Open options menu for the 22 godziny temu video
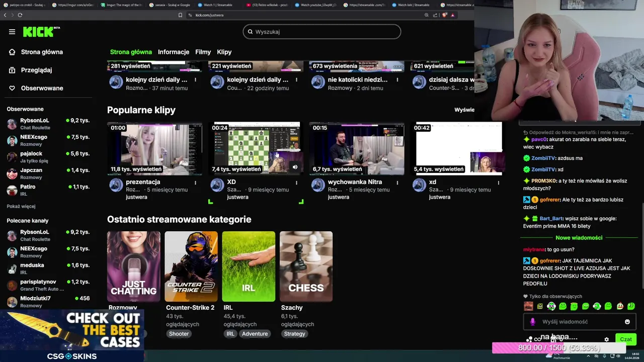Image resolution: width=644 pixels, height=362 pixels. click(x=296, y=79)
